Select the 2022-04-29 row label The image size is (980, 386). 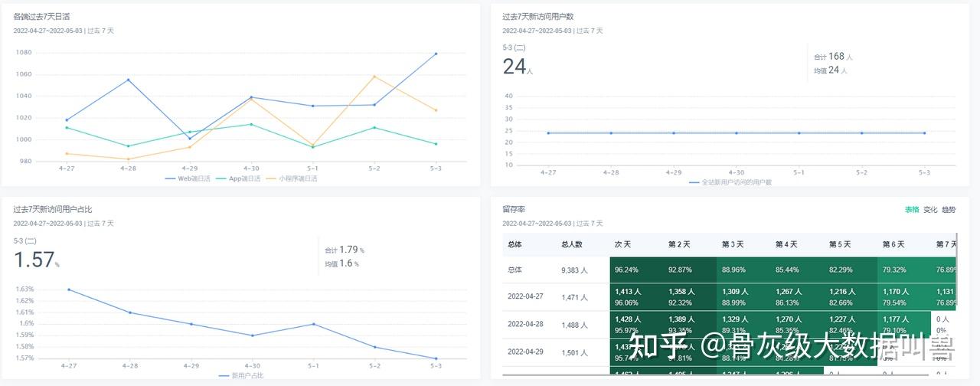coord(525,352)
